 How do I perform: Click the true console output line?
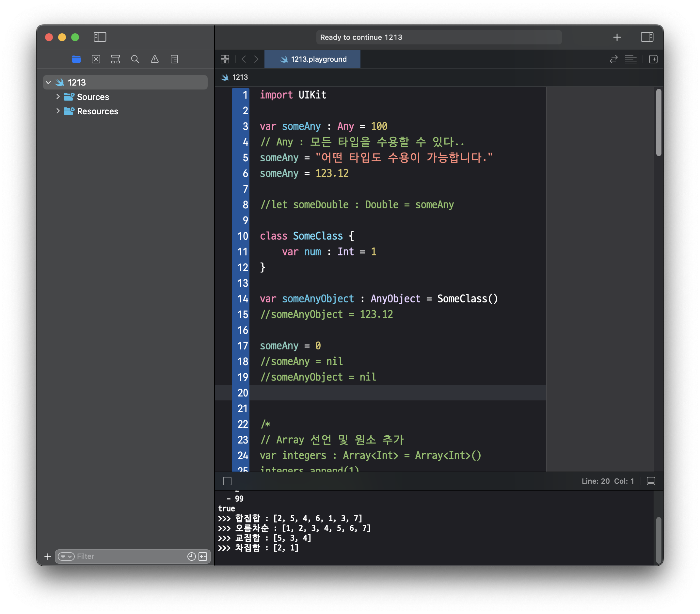pyautogui.click(x=227, y=509)
